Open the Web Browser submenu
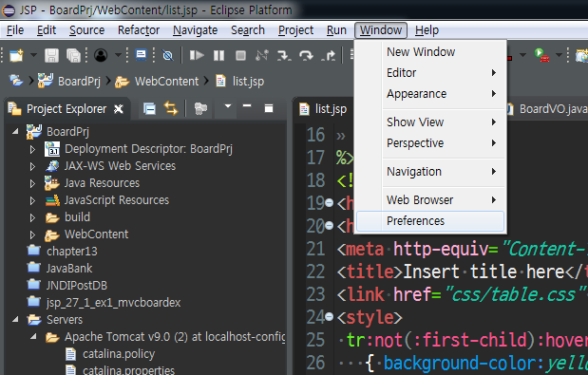Screen dimensions: 588x375 tap(430, 200)
